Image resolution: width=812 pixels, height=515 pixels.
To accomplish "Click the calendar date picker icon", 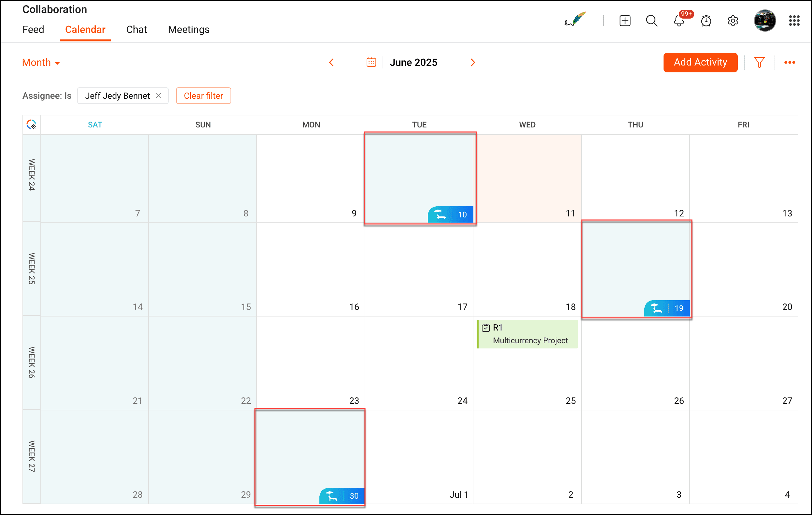I will click(x=371, y=63).
